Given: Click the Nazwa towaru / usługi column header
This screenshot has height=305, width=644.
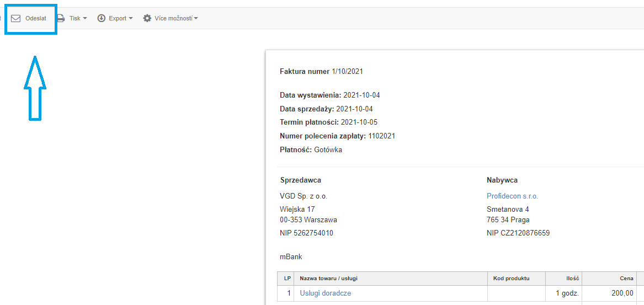Looking at the screenshot, I should pyautogui.click(x=332, y=279).
